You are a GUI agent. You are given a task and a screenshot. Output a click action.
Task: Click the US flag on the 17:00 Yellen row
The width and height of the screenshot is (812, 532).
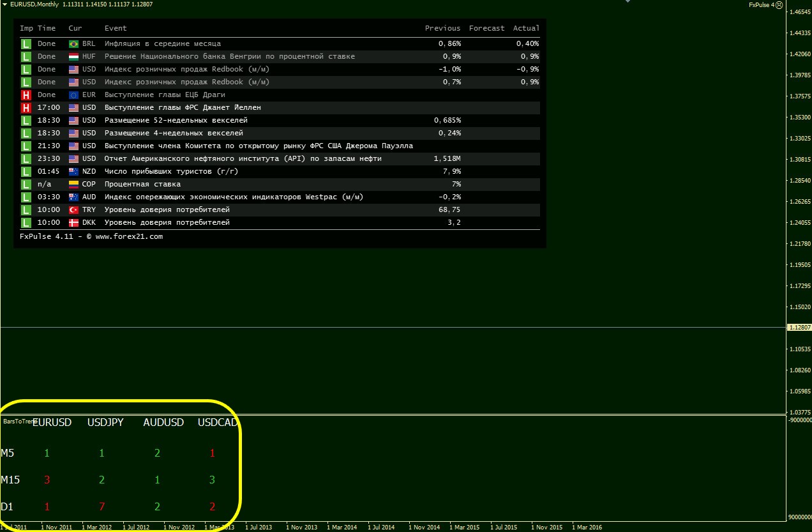tap(73, 108)
